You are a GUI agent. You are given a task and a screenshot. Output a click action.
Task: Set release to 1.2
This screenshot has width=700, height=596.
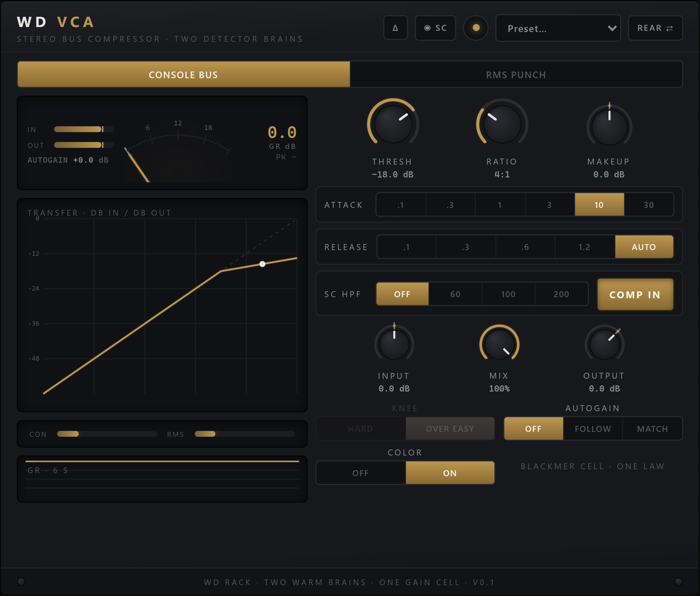click(585, 247)
